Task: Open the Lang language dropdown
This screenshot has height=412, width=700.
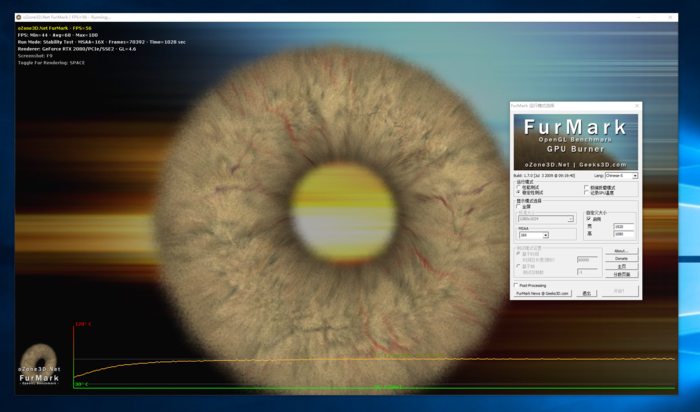Action: click(621, 176)
